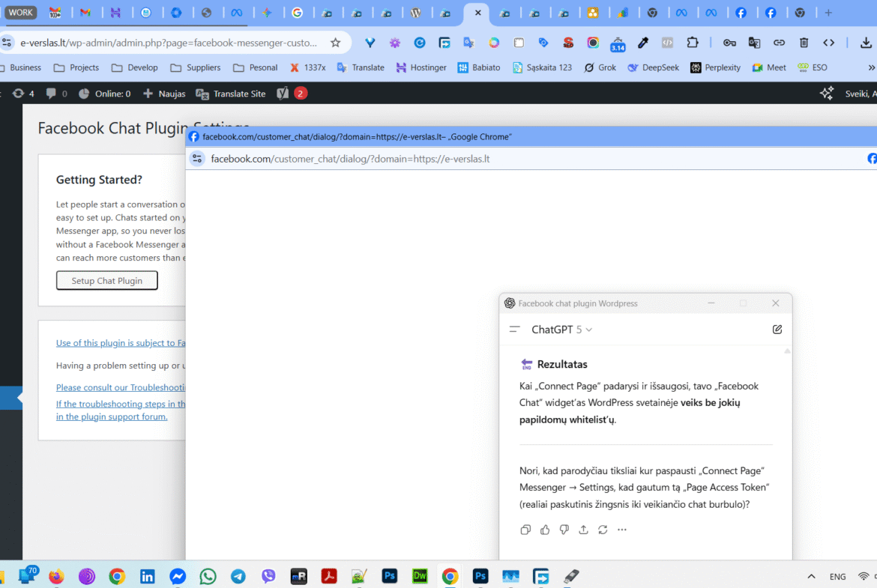877x588 pixels.
Task: Click the Setup Chat Plugin button
Action: coord(106,281)
